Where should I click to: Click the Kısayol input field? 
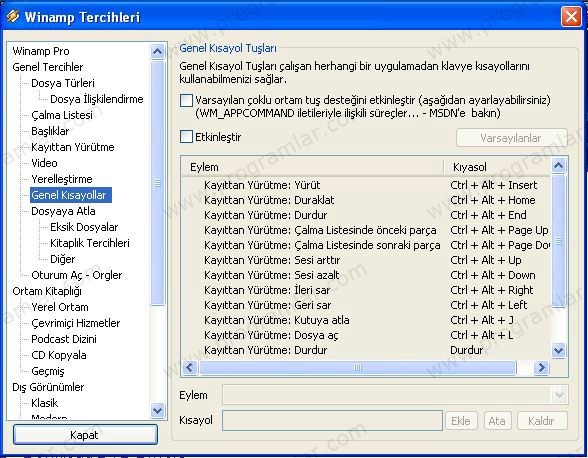(332, 420)
